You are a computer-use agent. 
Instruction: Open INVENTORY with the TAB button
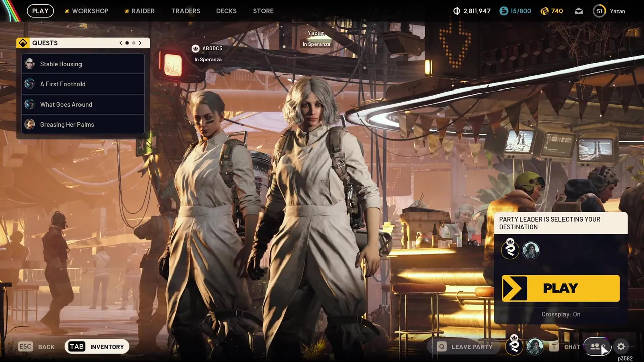(x=97, y=346)
